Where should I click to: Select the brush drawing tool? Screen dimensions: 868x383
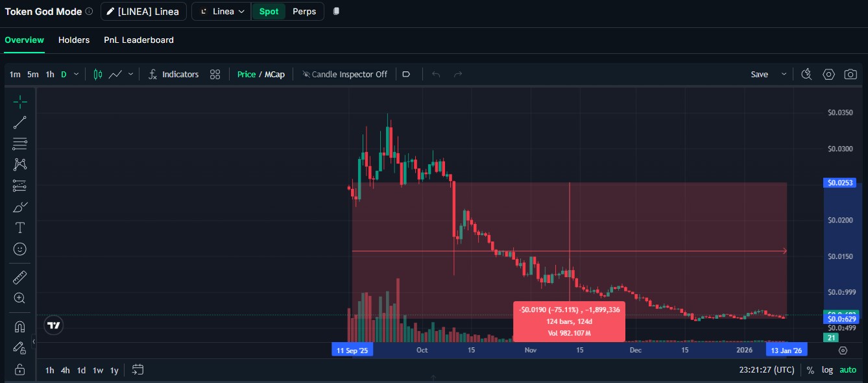tap(20, 207)
